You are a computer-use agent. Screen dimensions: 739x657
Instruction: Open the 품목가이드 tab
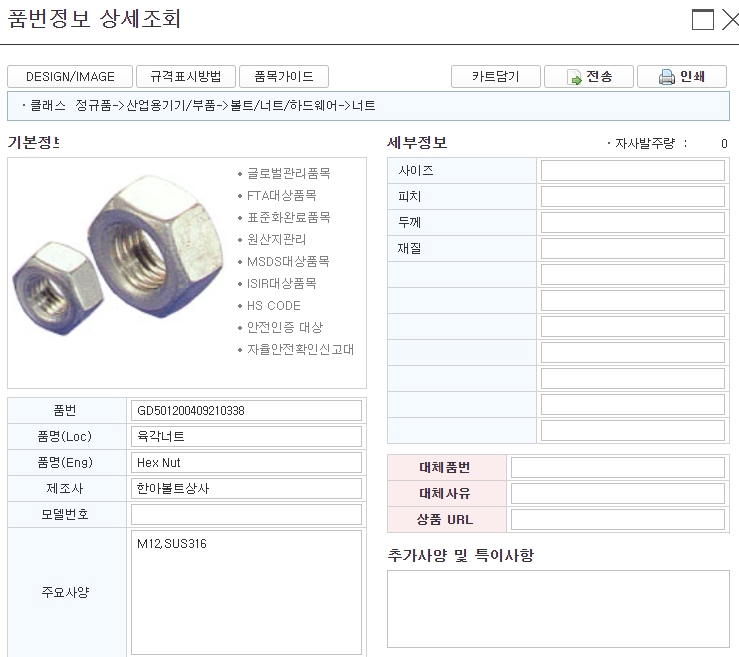click(284, 77)
